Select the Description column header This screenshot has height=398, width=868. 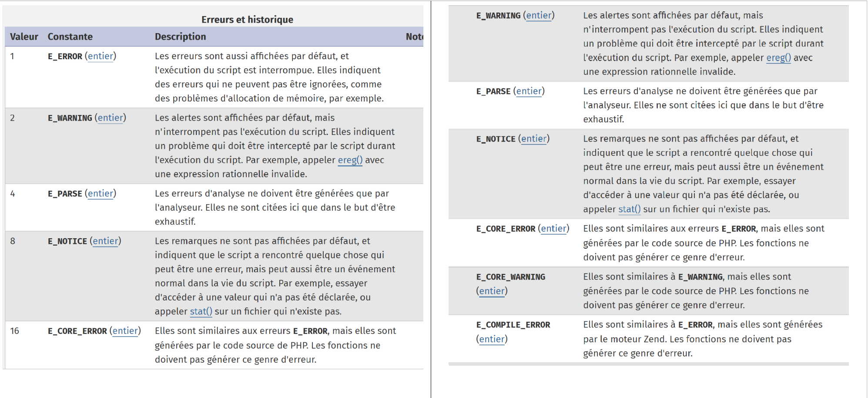click(180, 37)
